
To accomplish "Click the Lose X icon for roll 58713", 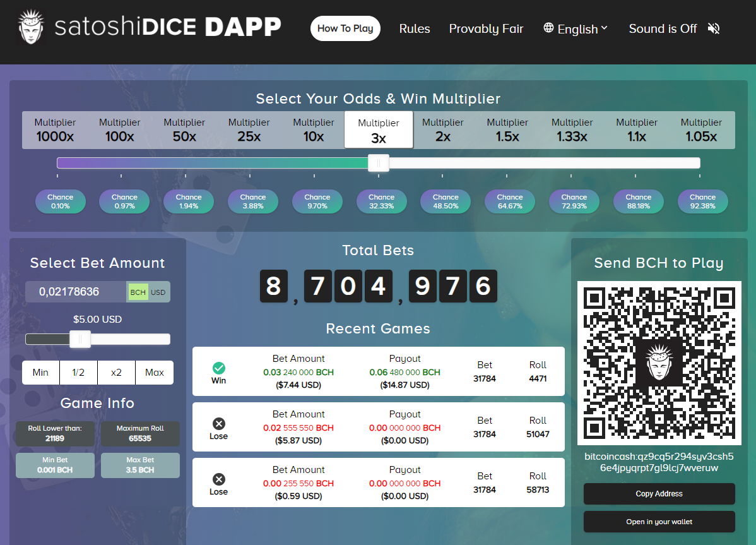I will point(219,479).
